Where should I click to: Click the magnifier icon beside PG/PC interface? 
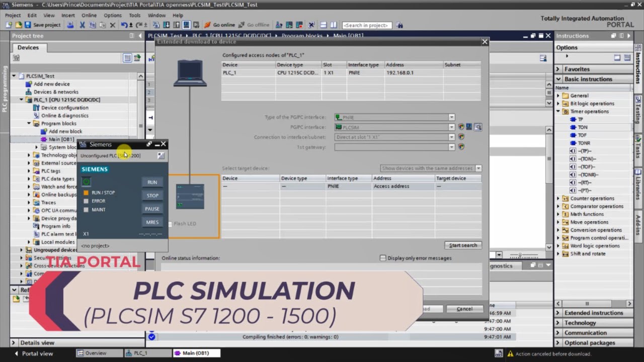(x=477, y=127)
